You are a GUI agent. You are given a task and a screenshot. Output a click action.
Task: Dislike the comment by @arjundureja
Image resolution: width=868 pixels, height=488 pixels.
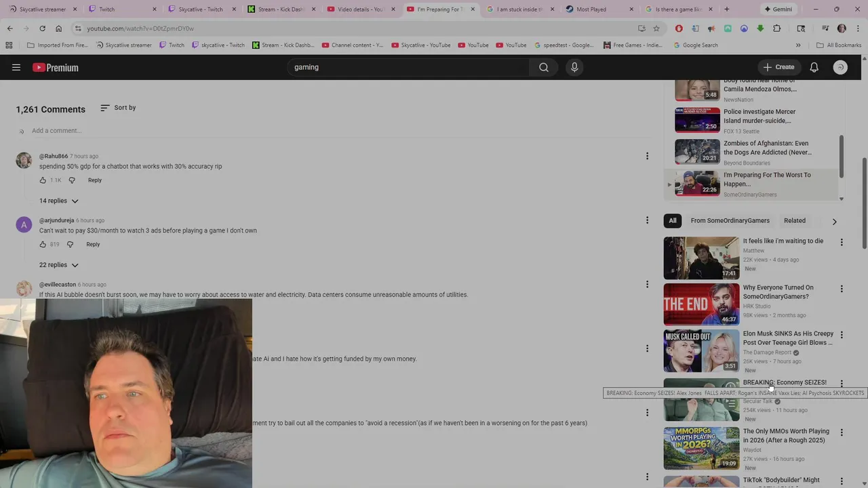[x=70, y=244]
